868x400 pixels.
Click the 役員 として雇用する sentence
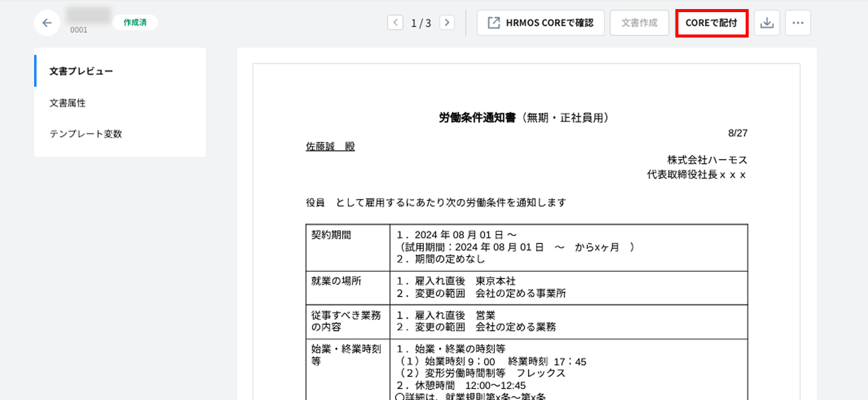click(436, 203)
